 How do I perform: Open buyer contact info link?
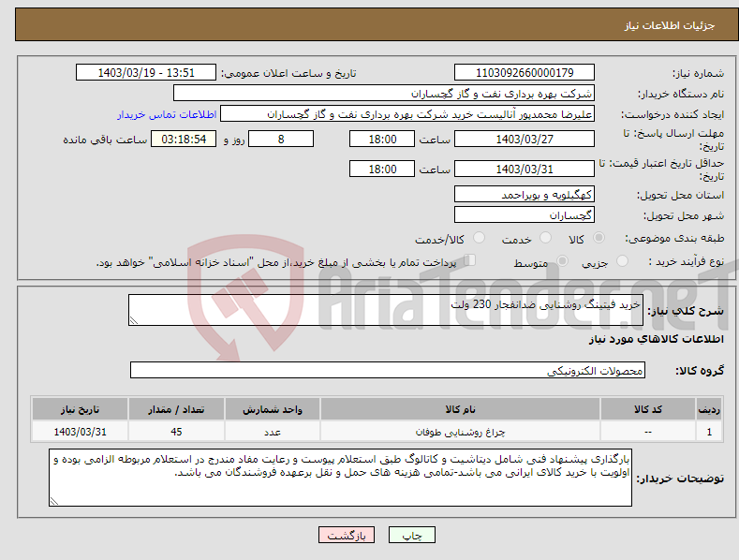pyautogui.click(x=167, y=114)
